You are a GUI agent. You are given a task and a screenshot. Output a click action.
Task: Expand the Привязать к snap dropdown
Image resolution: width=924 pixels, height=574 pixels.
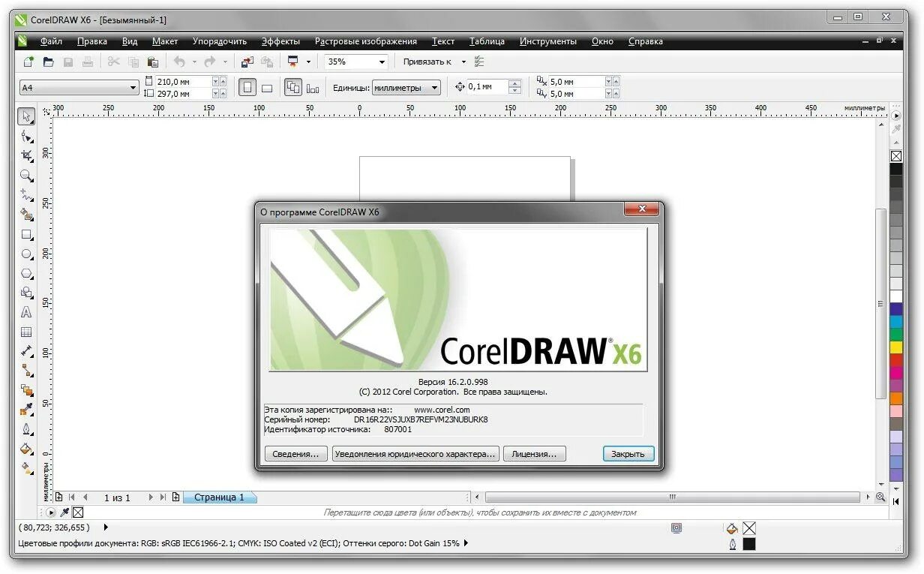coord(463,62)
